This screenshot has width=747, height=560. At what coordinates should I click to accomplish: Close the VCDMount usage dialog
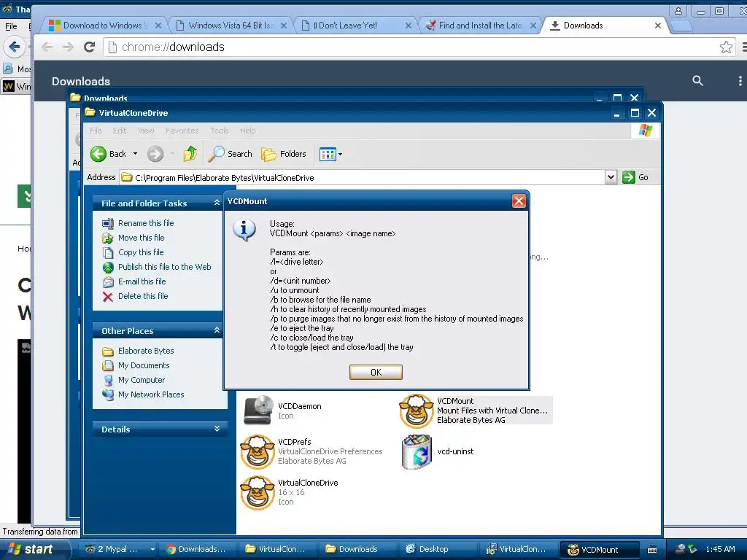(x=519, y=201)
